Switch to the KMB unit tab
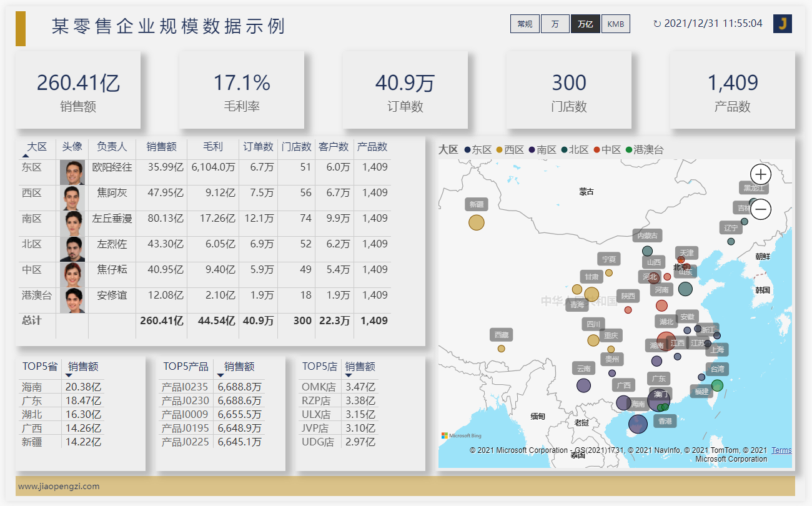Screen dimensions: 812x506 616,24
